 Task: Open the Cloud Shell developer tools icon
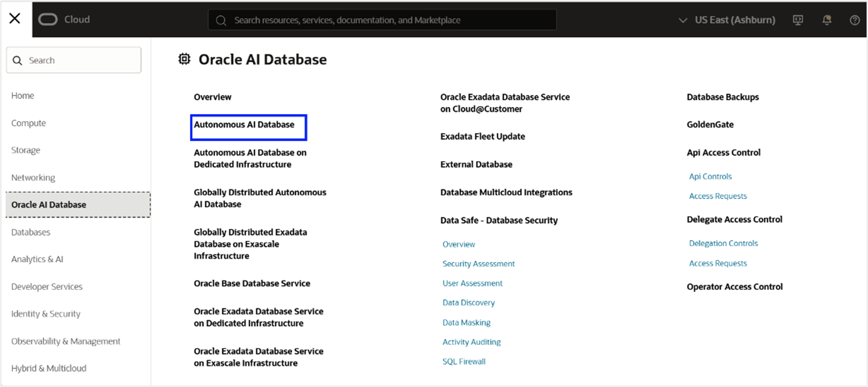point(798,20)
